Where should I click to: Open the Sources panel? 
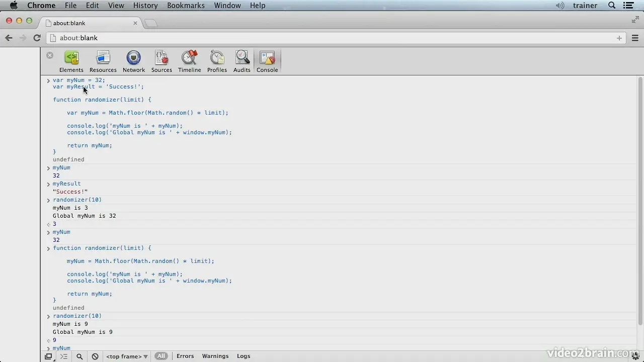[x=162, y=62]
